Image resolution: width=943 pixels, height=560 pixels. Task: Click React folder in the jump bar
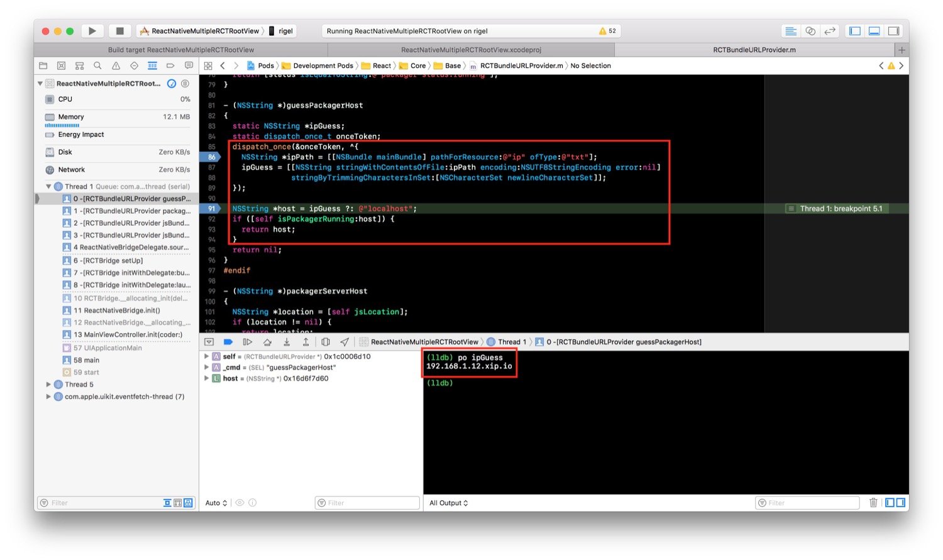tap(376, 65)
